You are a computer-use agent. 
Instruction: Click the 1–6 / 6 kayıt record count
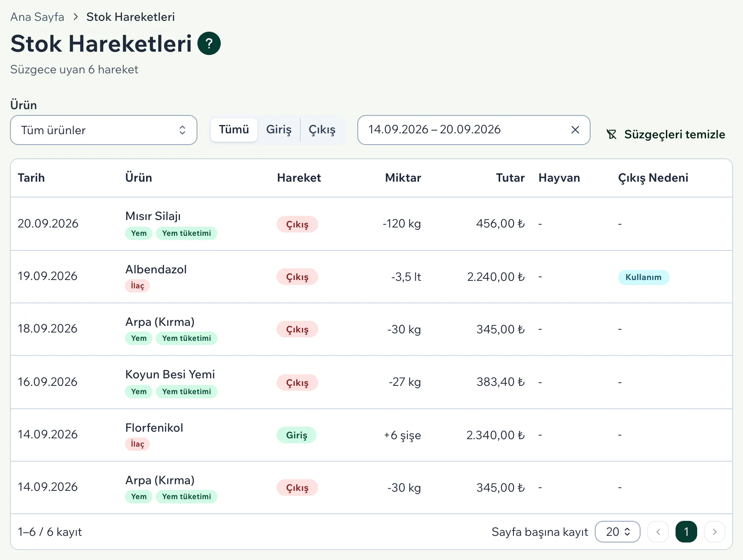click(50, 532)
